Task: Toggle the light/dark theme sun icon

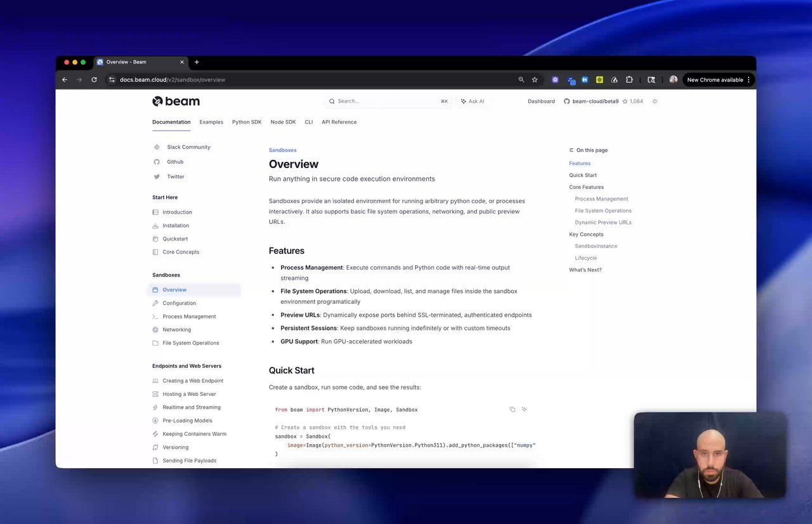Action: click(x=655, y=101)
